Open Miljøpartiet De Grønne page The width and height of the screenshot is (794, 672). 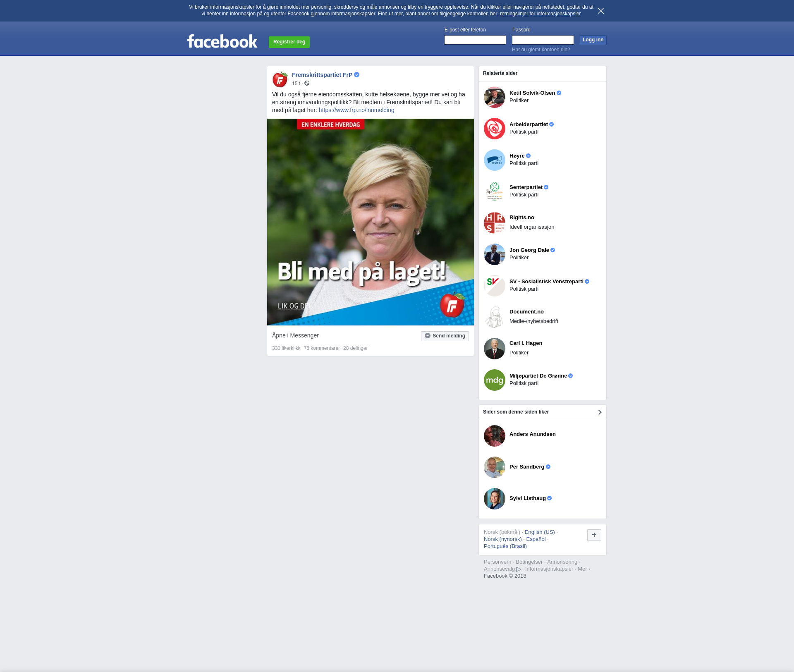(x=538, y=376)
